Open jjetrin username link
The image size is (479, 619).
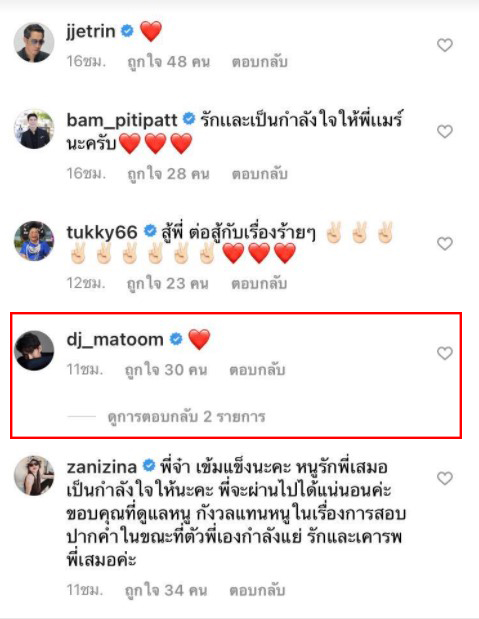[x=91, y=31]
